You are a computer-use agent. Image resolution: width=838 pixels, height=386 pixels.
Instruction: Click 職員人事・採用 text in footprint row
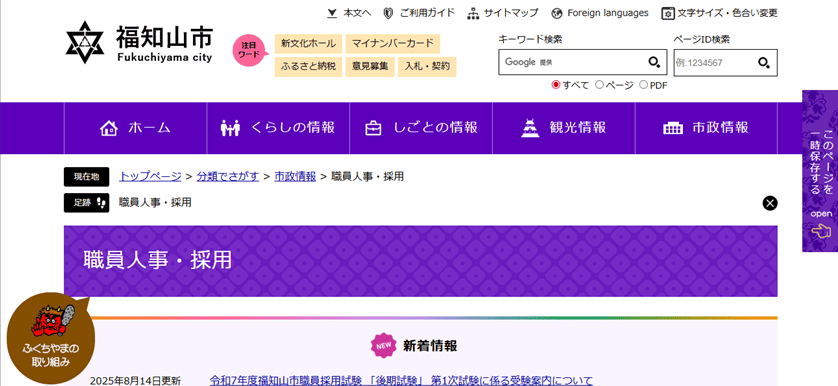[x=155, y=203]
